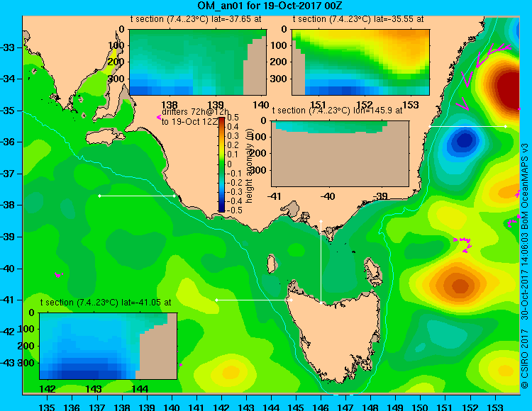
Task: Click the magenta drifter track near 39°S 152°E
Action: point(464,244)
